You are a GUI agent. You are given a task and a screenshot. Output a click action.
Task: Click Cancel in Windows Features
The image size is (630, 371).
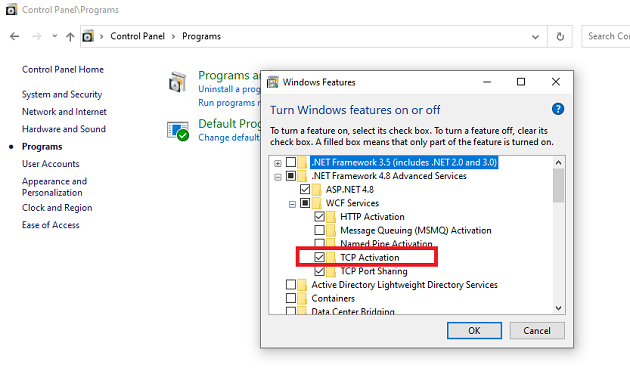coord(537,330)
